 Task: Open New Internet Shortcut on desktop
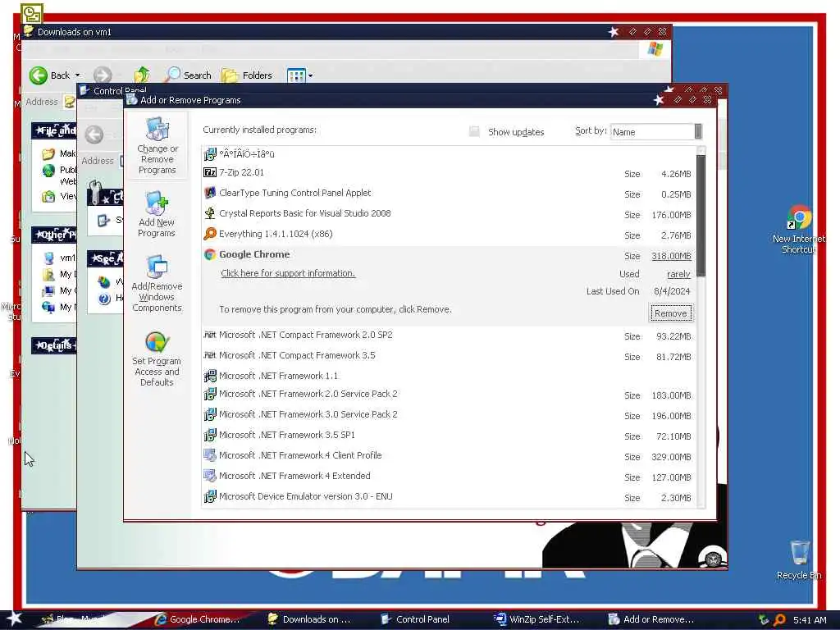(799, 230)
